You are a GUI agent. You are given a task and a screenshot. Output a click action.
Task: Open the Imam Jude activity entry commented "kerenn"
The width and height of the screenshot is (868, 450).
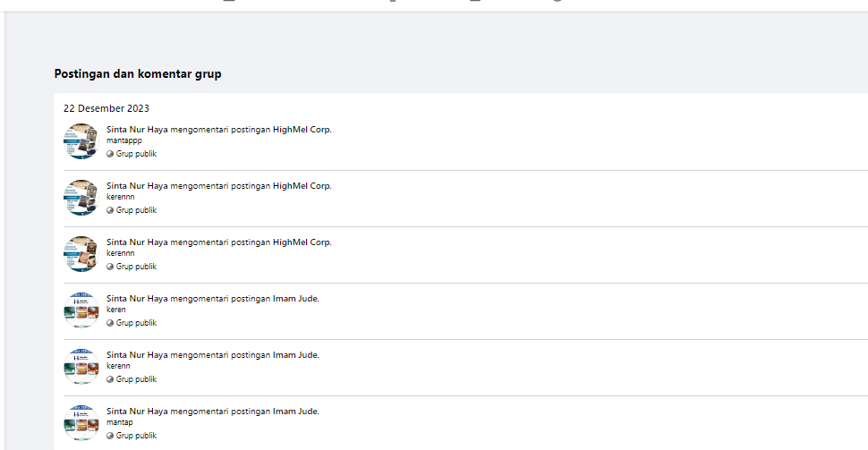point(212,355)
